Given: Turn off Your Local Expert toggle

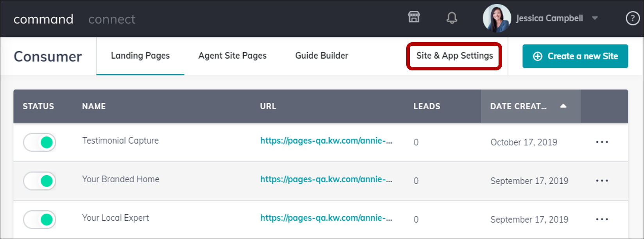Looking at the screenshot, I should click(x=40, y=220).
